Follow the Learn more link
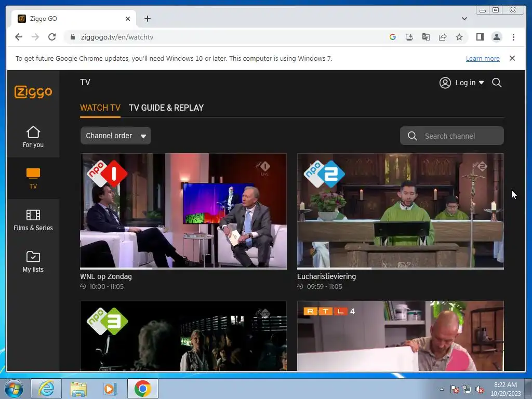 pos(483,58)
